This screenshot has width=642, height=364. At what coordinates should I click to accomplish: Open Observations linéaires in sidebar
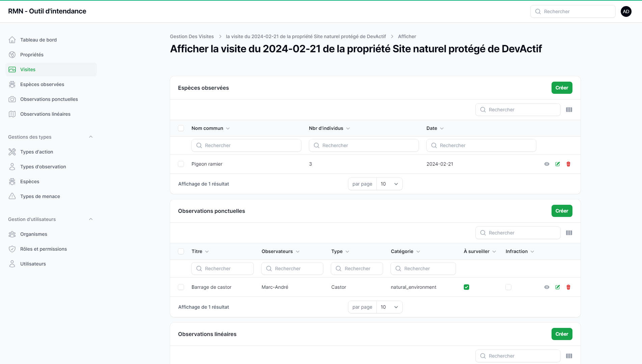(45, 114)
